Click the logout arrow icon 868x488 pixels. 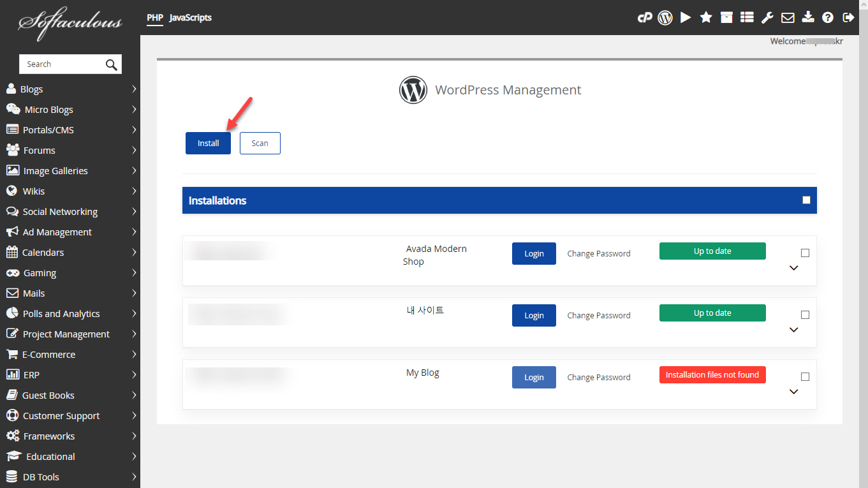(848, 18)
